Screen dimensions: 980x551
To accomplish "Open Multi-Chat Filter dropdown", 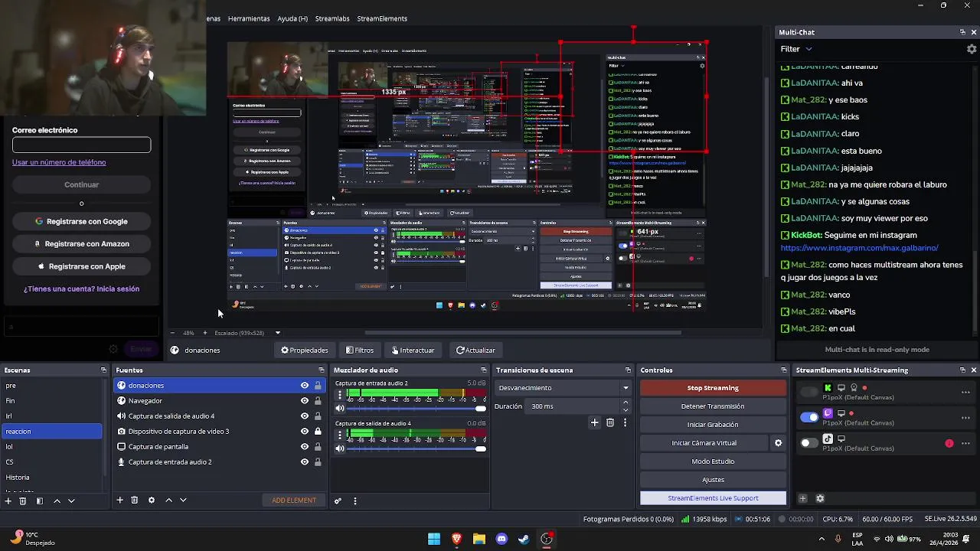I will point(796,49).
